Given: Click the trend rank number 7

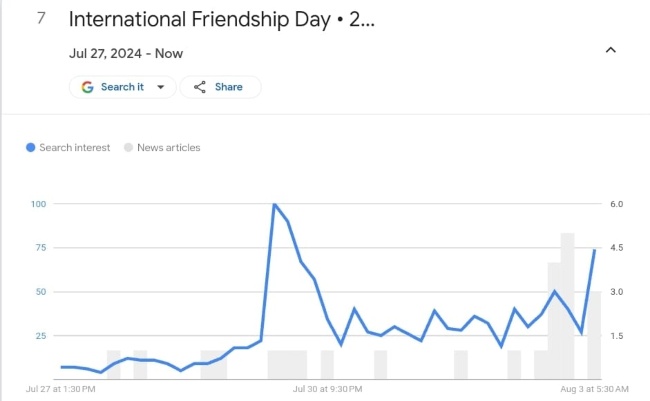Looking at the screenshot, I should (x=42, y=18).
